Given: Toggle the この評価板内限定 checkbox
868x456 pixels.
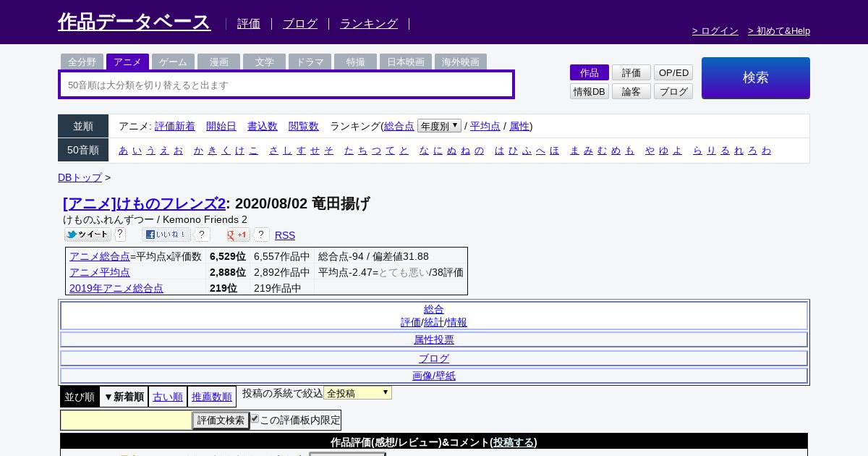Looking at the screenshot, I should (255, 418).
